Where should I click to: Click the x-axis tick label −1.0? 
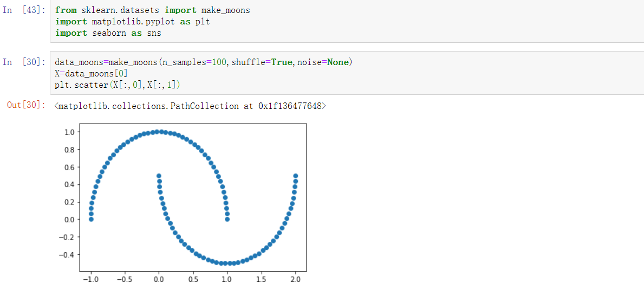pos(90,280)
